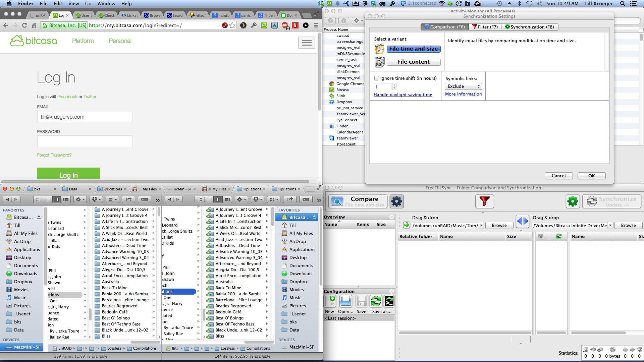644x362 pixels.
Task: Click Forgot Password link
Action: [54, 155]
